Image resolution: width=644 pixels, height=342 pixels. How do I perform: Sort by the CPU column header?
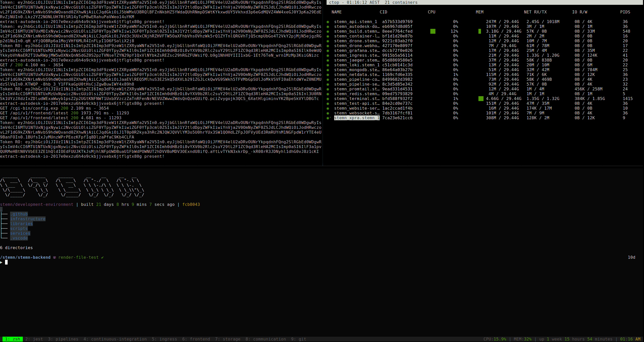[432, 12]
